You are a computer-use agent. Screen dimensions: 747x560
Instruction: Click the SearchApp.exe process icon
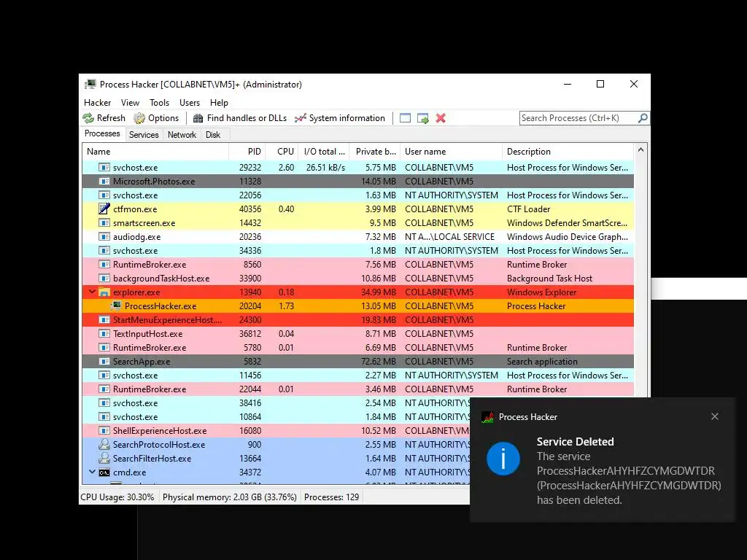point(104,361)
